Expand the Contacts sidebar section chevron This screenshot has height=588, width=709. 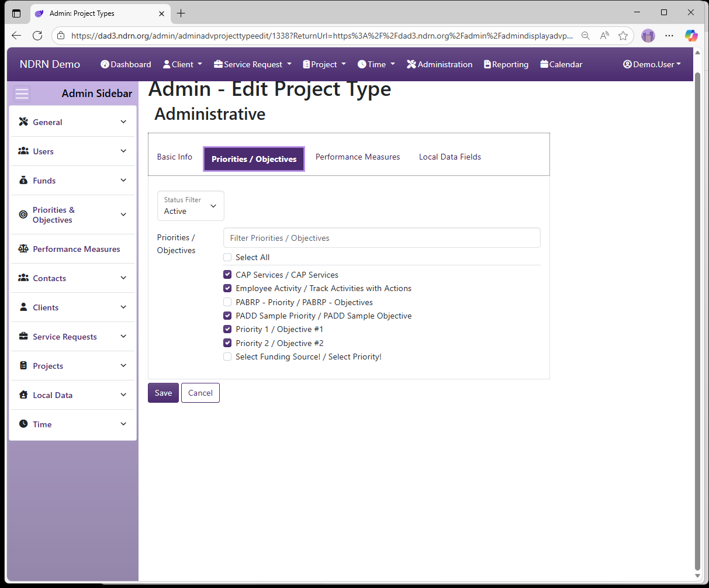pyautogui.click(x=123, y=278)
